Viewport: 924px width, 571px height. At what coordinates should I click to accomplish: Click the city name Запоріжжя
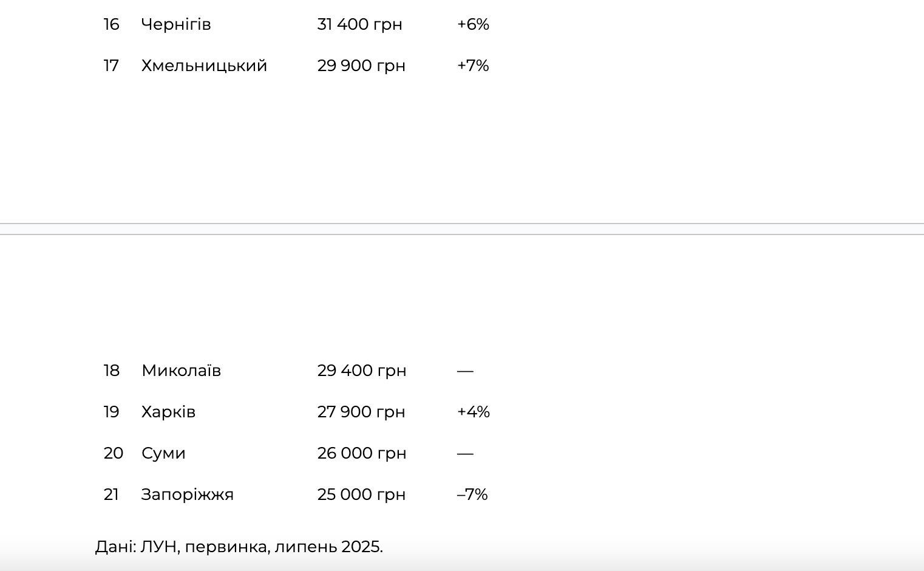187,494
